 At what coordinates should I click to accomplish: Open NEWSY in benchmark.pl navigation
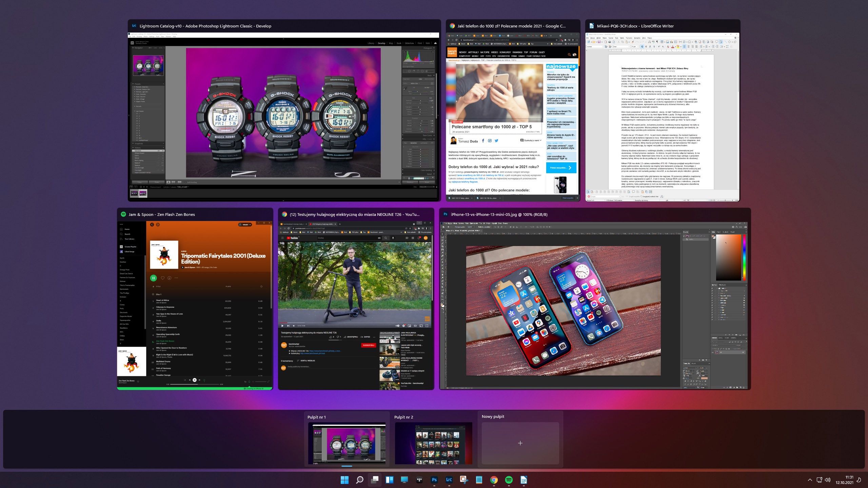pos(463,52)
